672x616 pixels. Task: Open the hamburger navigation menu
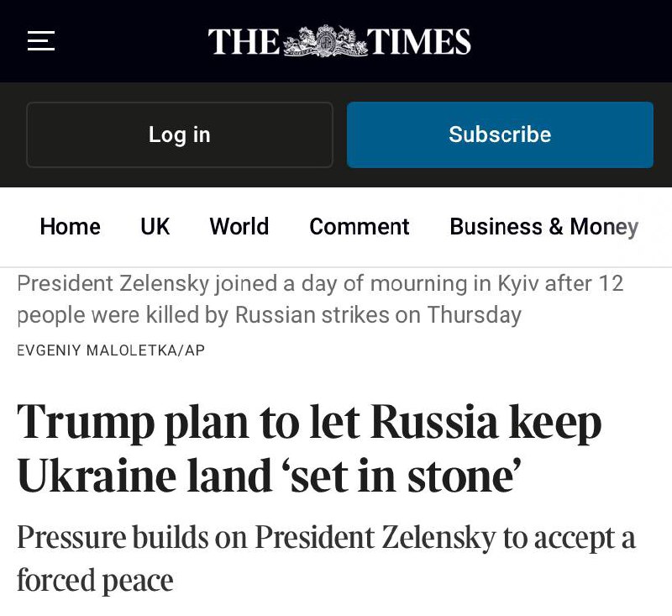click(x=41, y=40)
